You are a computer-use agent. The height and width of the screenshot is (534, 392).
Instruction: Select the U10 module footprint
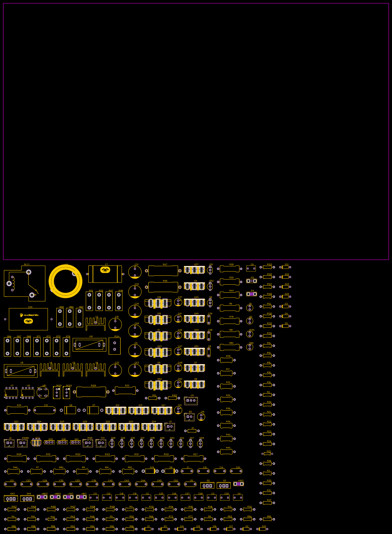[x=89, y=345]
